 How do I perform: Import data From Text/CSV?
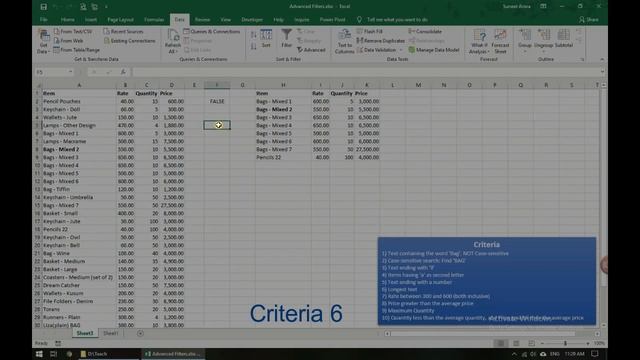tap(73, 31)
